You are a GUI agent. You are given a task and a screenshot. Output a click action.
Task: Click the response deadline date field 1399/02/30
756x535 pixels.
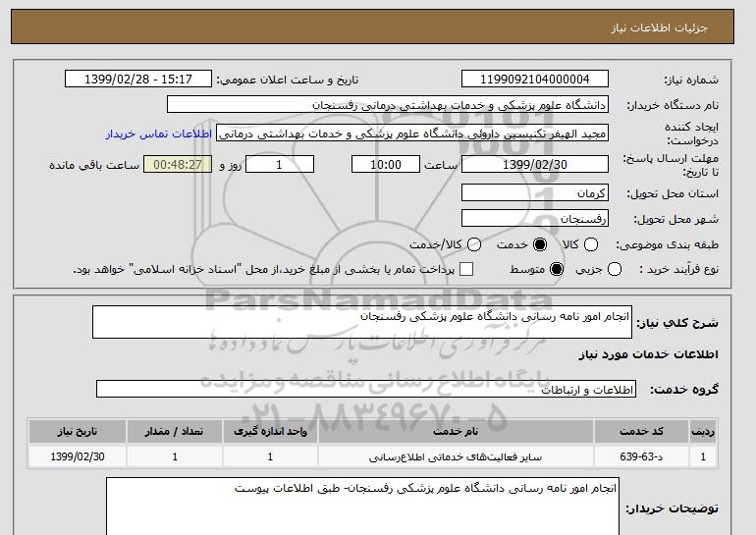tap(535, 164)
